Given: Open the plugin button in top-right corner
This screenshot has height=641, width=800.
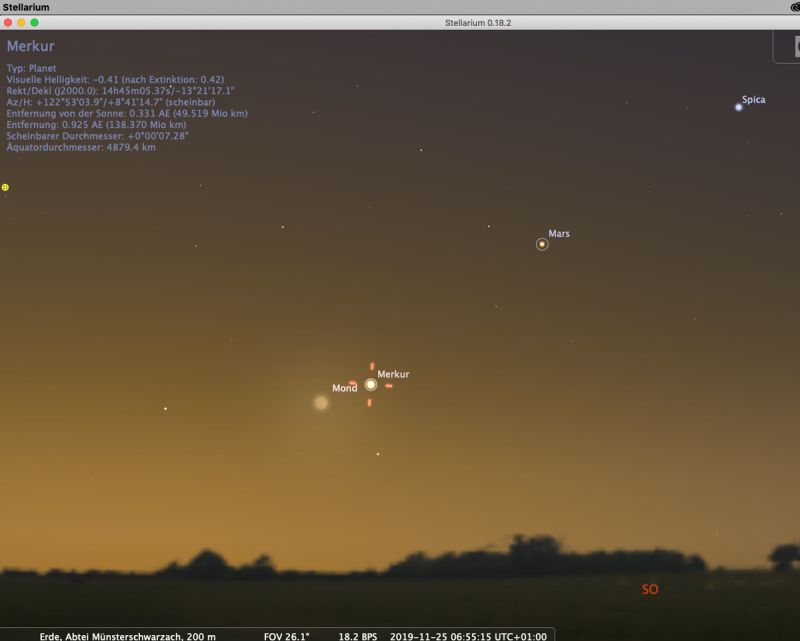Looking at the screenshot, I should (790, 47).
